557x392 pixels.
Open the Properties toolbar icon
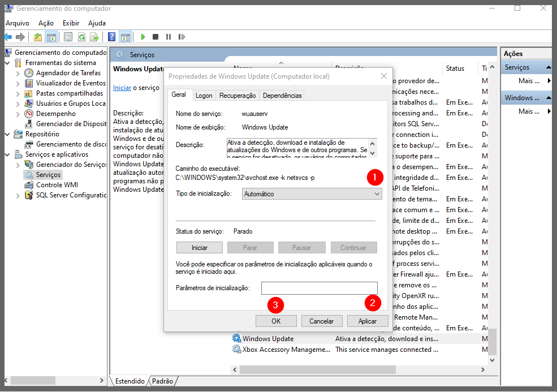click(x=68, y=37)
